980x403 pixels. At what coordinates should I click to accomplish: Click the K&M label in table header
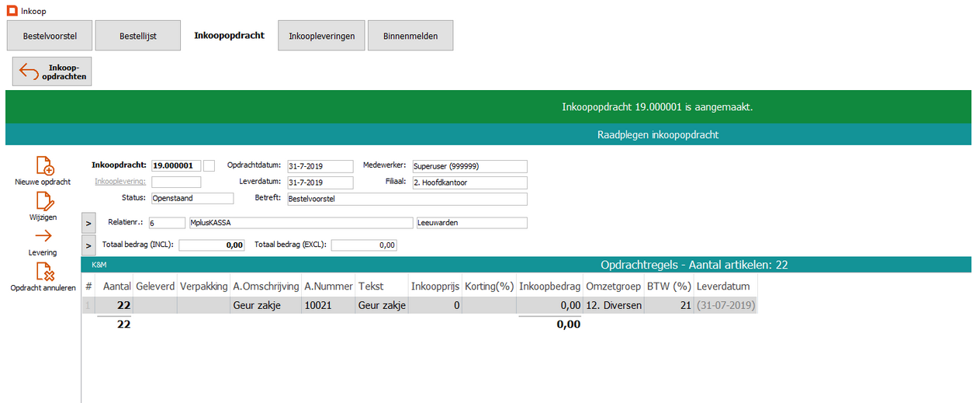[x=99, y=266]
